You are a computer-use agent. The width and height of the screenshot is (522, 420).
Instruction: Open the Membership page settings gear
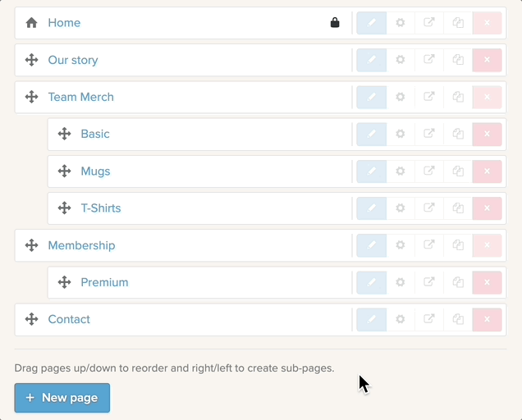coord(401,245)
